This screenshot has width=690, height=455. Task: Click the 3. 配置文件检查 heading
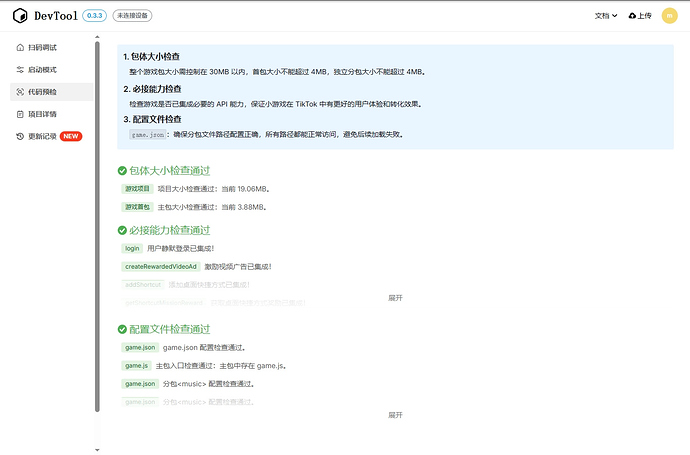pos(152,119)
